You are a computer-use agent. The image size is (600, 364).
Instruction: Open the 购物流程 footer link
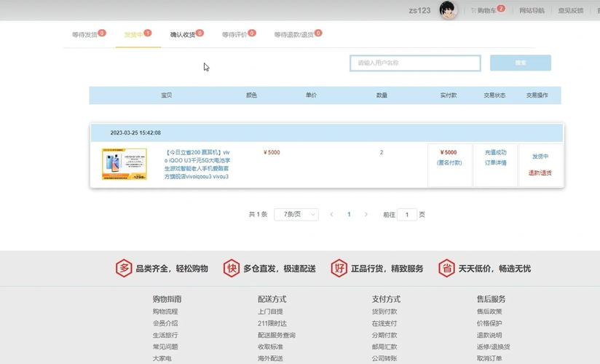point(165,312)
